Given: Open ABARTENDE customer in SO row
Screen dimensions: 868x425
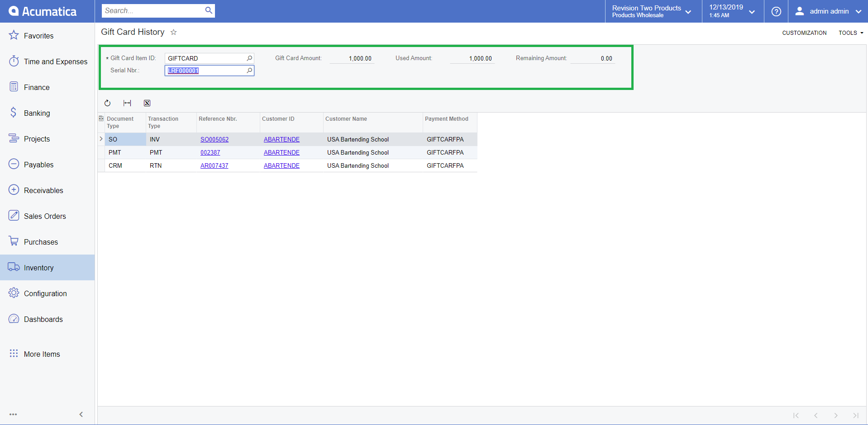Looking at the screenshot, I should [x=281, y=139].
